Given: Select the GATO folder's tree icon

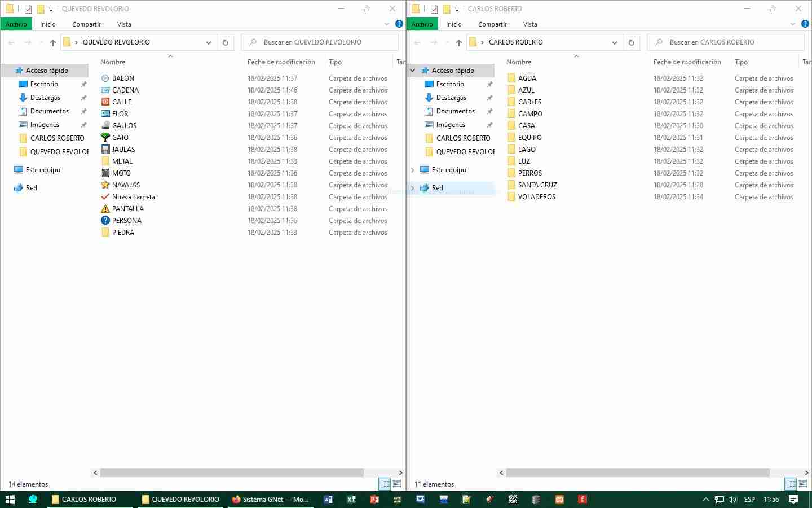Looking at the screenshot, I should [x=105, y=138].
